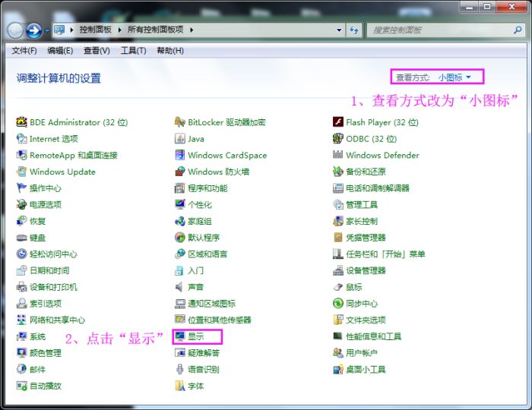Viewport: 532px width, 410px height.
Task: Open the 用户帐户 link
Action: (x=361, y=353)
